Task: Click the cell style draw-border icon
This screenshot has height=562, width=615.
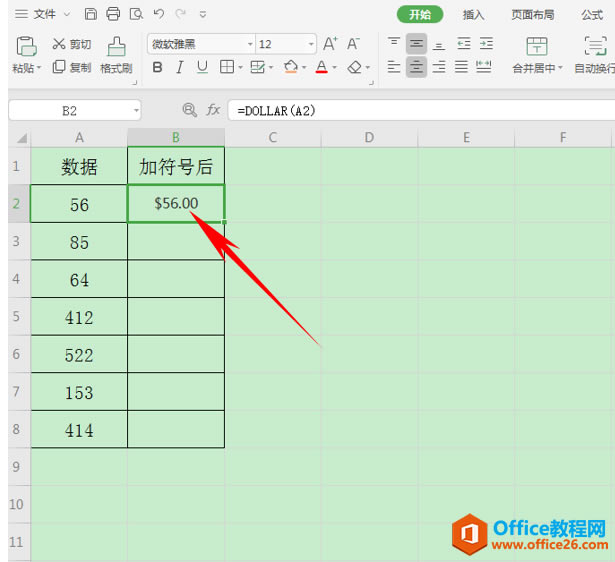Action: tap(258, 67)
